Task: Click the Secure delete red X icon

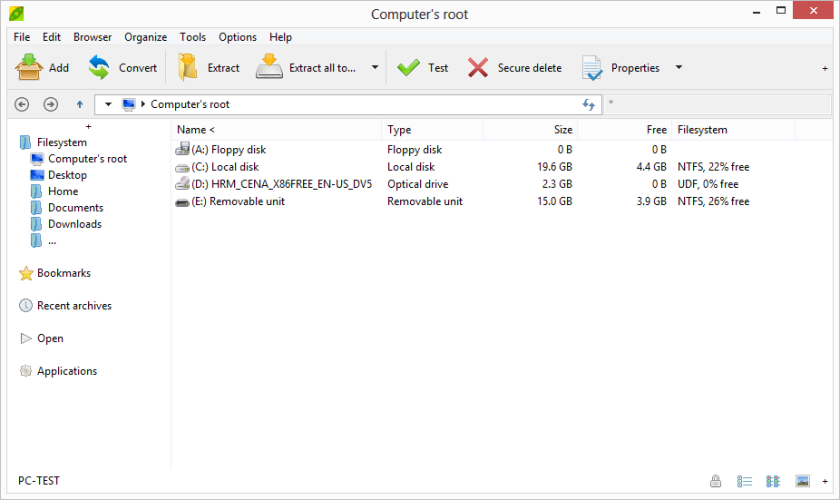Action: coord(478,68)
